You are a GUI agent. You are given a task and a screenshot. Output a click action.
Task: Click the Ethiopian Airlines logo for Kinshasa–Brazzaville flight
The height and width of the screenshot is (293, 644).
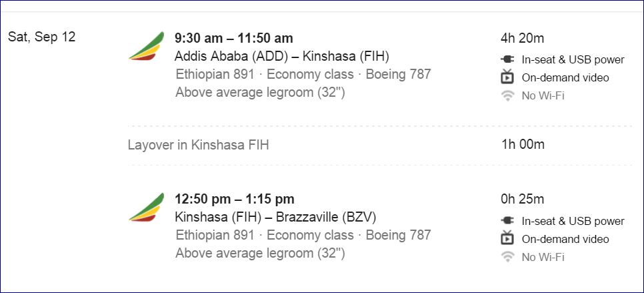[146, 208]
